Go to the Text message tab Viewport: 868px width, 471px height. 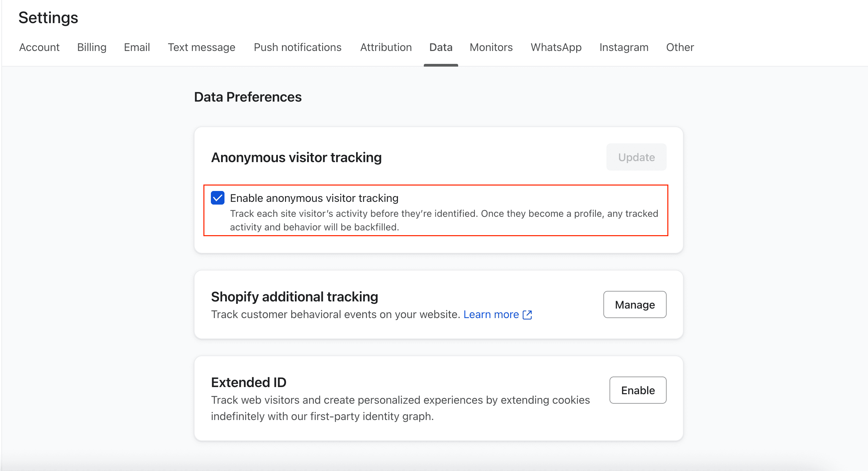click(201, 47)
